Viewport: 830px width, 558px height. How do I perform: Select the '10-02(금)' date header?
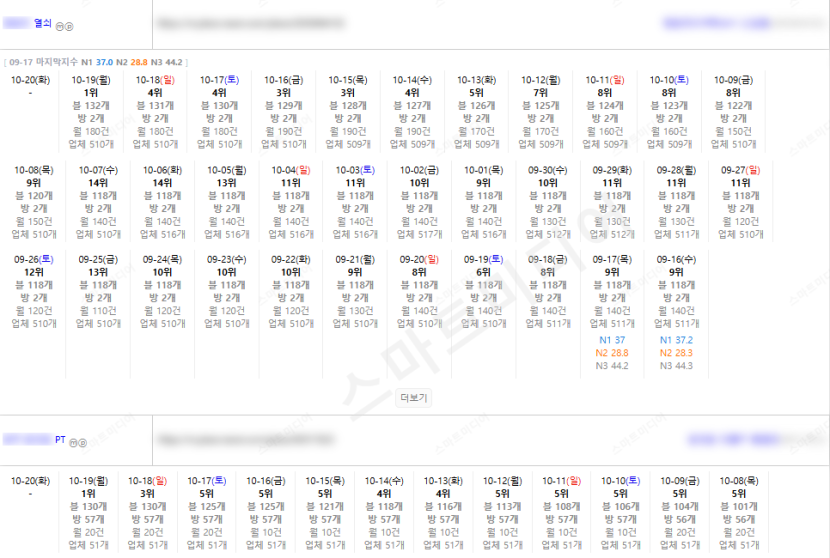419,170
